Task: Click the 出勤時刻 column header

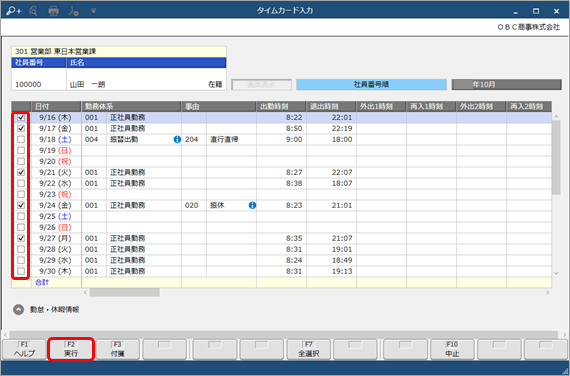Action: [281, 107]
